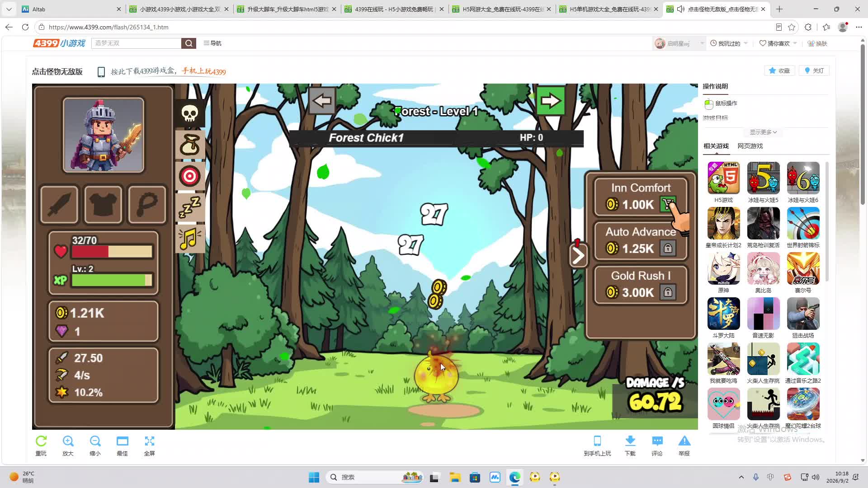Switch to 网页游戏 tab
The image size is (868, 488).
(x=750, y=146)
